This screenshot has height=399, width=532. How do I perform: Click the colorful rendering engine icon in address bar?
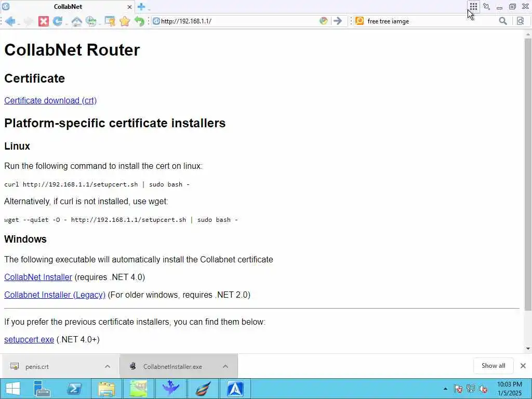(323, 21)
